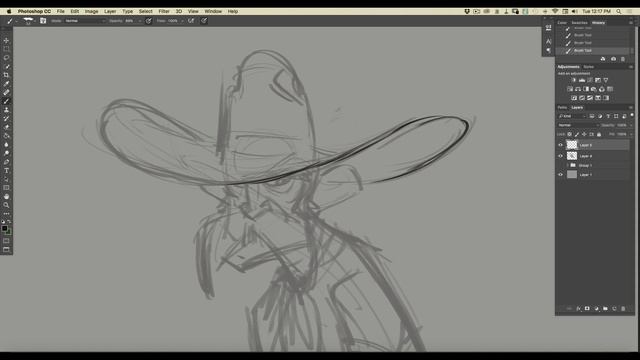
Task: Open layer filter Kind dropdown
Action: click(x=572, y=116)
